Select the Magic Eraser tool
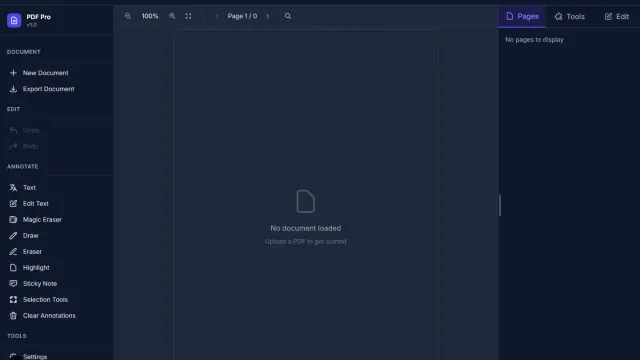 click(57, 219)
